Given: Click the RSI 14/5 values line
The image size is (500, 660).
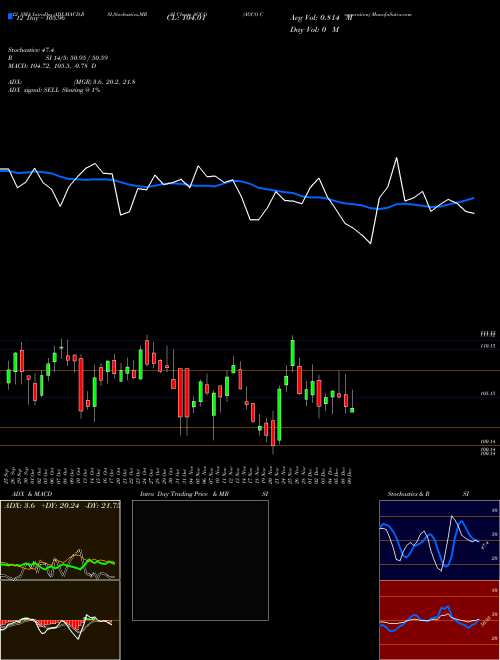Looking at the screenshot, I should [58, 58].
